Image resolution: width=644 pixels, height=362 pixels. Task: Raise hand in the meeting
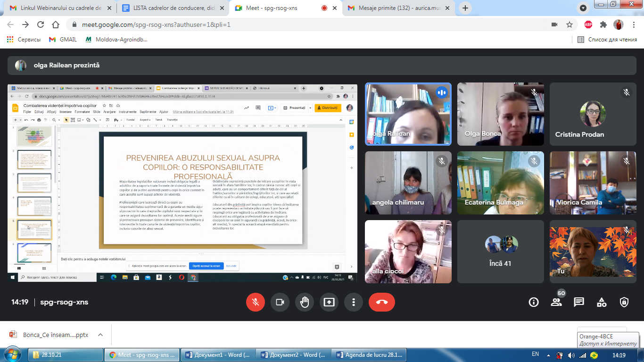pos(305,302)
